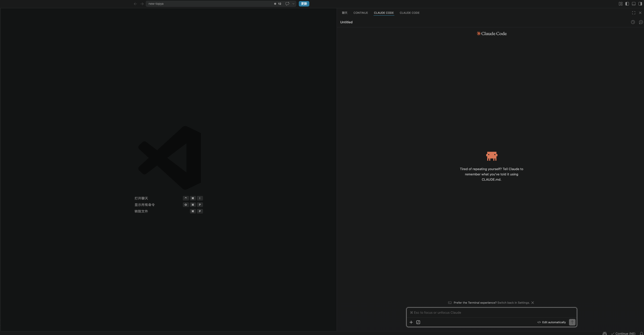
Task: Close the side panel
Action: [x=640, y=13]
